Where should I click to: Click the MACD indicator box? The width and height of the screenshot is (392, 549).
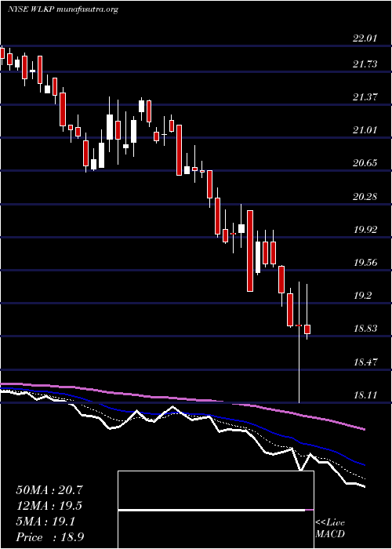(216, 510)
